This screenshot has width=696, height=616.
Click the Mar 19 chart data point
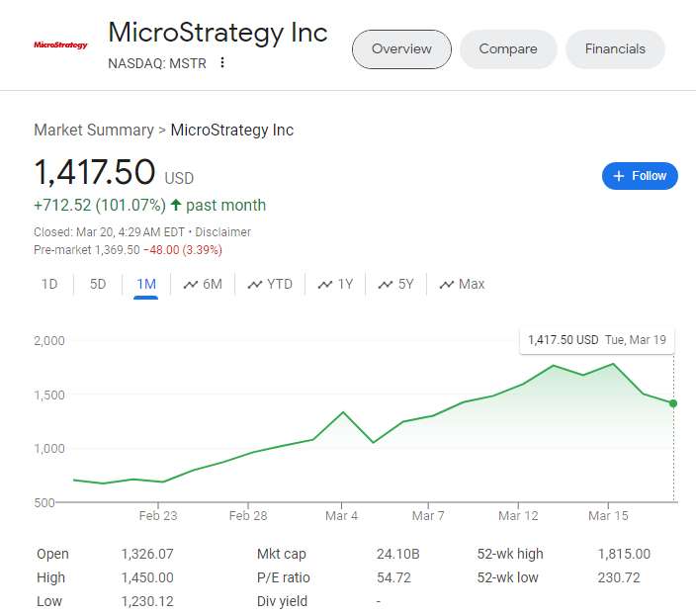pos(674,403)
